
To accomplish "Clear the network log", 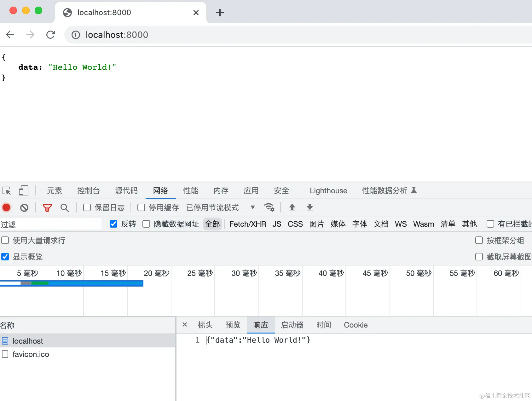I will 24,207.
